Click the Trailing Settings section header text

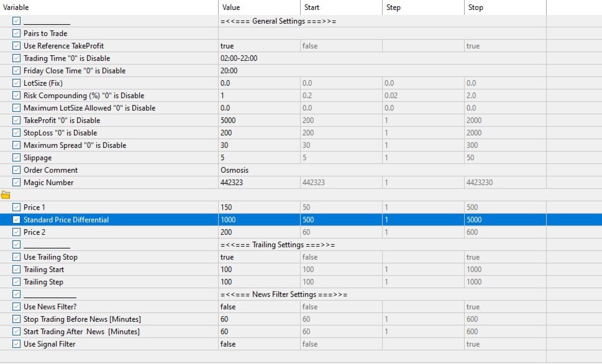click(278, 245)
